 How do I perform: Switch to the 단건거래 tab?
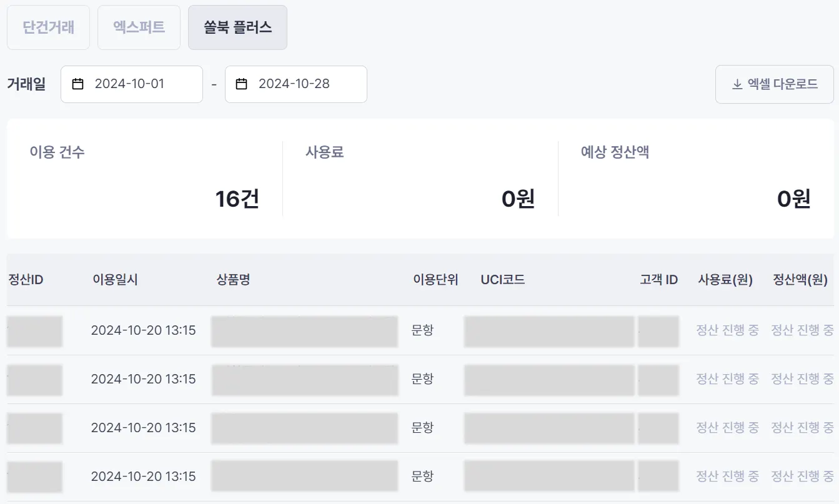click(48, 27)
